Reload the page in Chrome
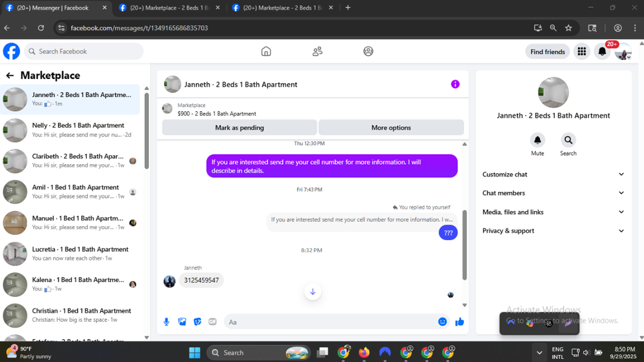The width and height of the screenshot is (644, 362). tap(41, 28)
